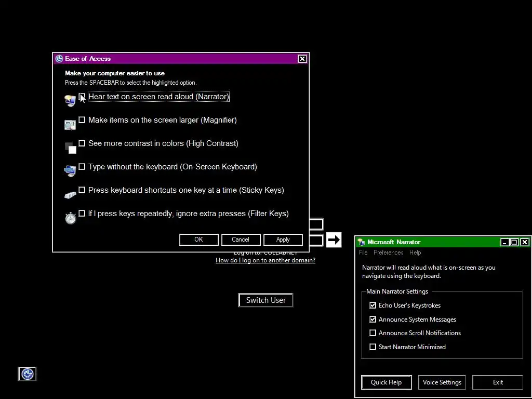Click the Narrator Exit button
532x399 pixels.
(498, 382)
